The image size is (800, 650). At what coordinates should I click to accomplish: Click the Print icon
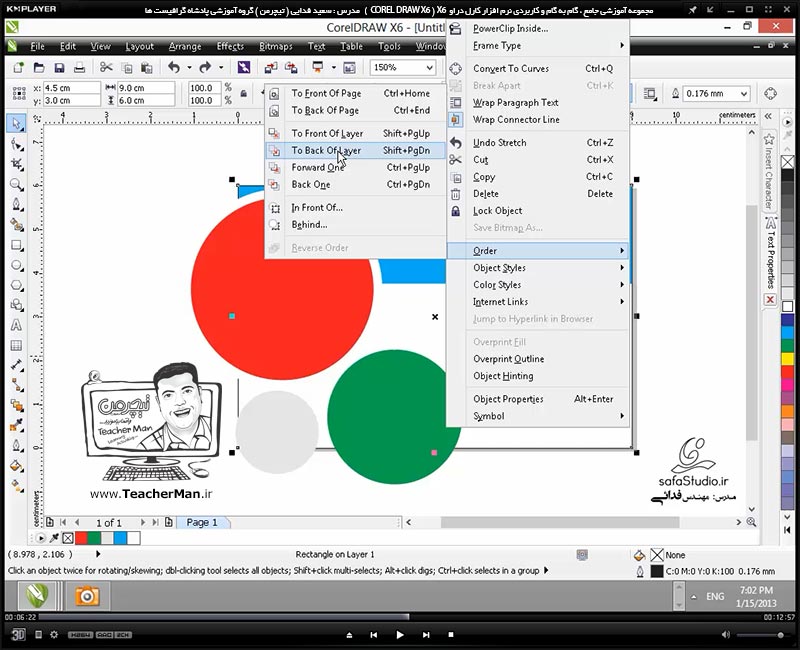[80, 67]
